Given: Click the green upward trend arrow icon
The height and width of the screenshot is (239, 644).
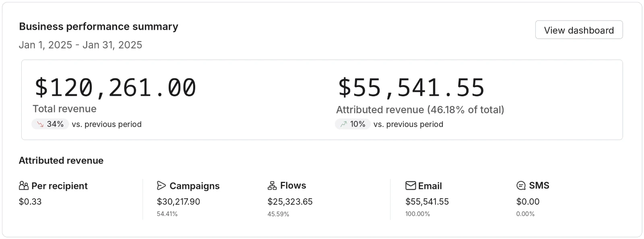Looking at the screenshot, I should [x=343, y=124].
